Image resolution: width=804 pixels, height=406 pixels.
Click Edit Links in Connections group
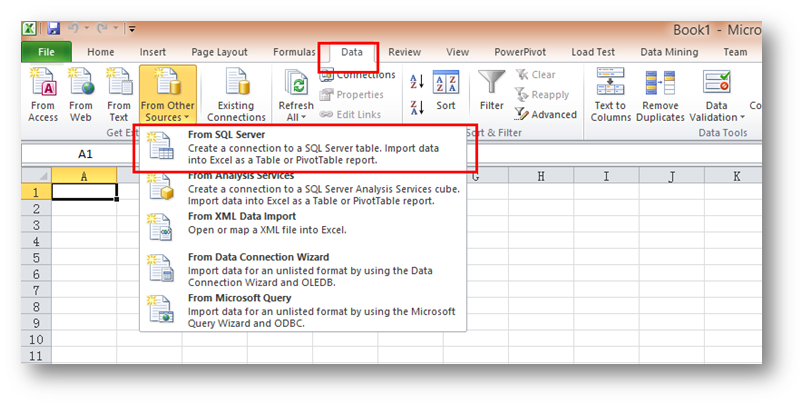pyautogui.click(x=350, y=114)
